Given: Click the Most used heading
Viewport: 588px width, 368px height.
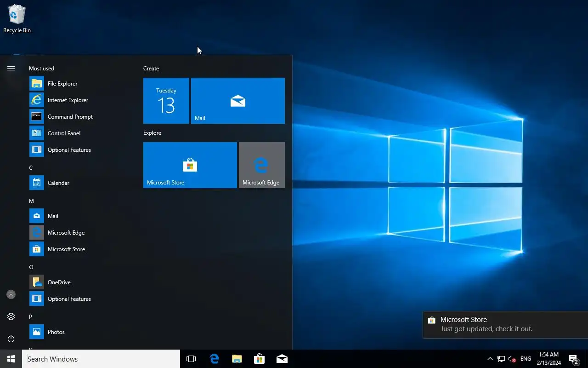Looking at the screenshot, I should pyautogui.click(x=41, y=68).
